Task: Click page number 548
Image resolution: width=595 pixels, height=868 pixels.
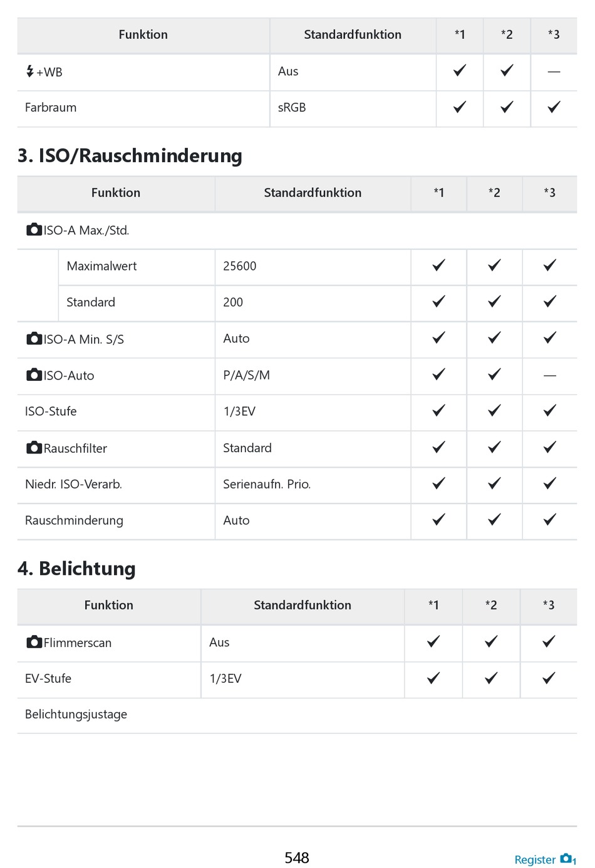Action: [297, 857]
